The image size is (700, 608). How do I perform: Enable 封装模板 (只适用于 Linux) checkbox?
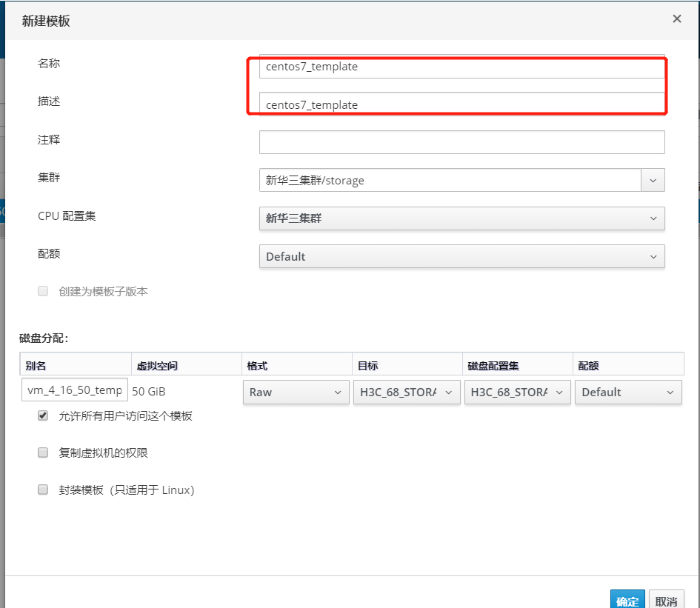pyautogui.click(x=43, y=490)
